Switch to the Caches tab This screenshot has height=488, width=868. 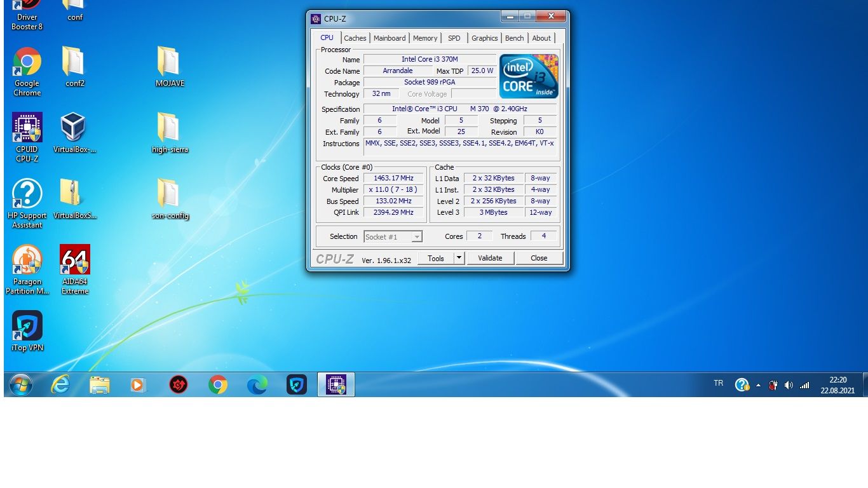point(355,38)
